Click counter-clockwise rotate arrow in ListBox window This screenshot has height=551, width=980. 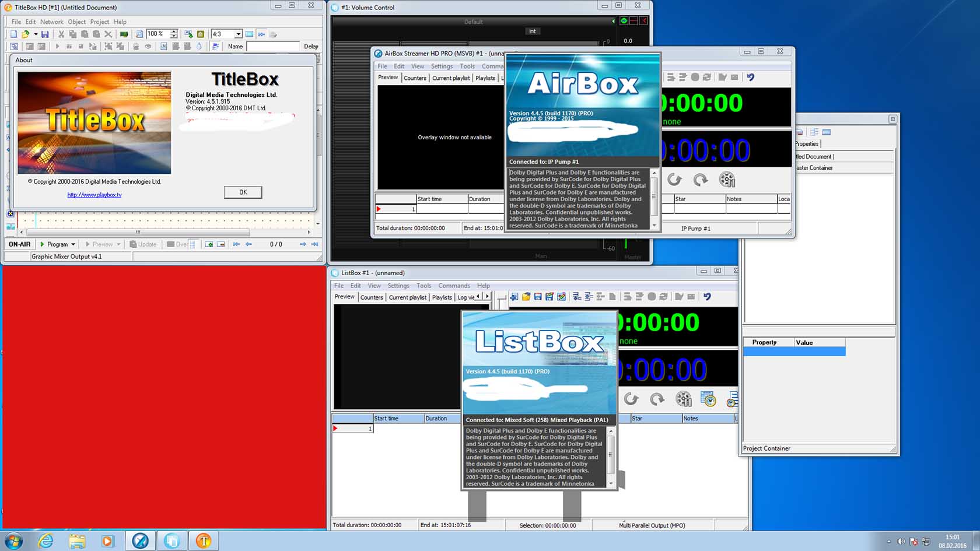tap(631, 399)
